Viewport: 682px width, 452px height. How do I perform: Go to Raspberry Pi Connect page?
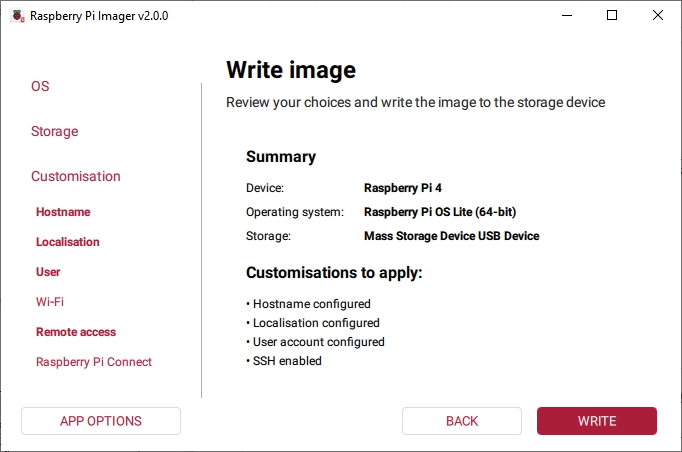point(94,362)
